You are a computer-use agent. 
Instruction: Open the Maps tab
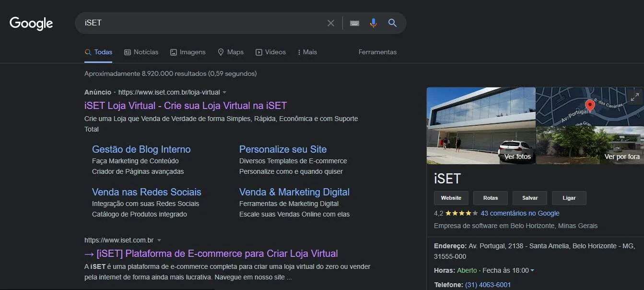coord(231,52)
